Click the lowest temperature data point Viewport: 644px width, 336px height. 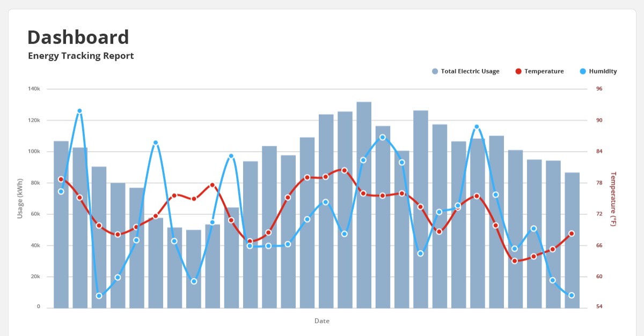click(514, 261)
